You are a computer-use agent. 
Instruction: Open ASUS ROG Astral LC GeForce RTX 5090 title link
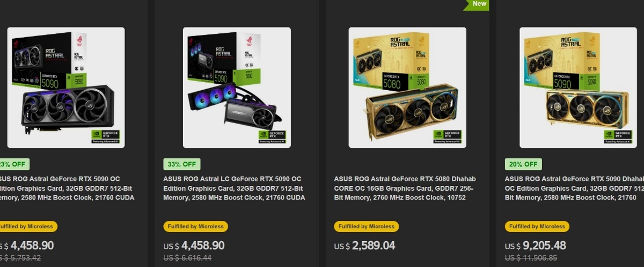[x=234, y=188]
